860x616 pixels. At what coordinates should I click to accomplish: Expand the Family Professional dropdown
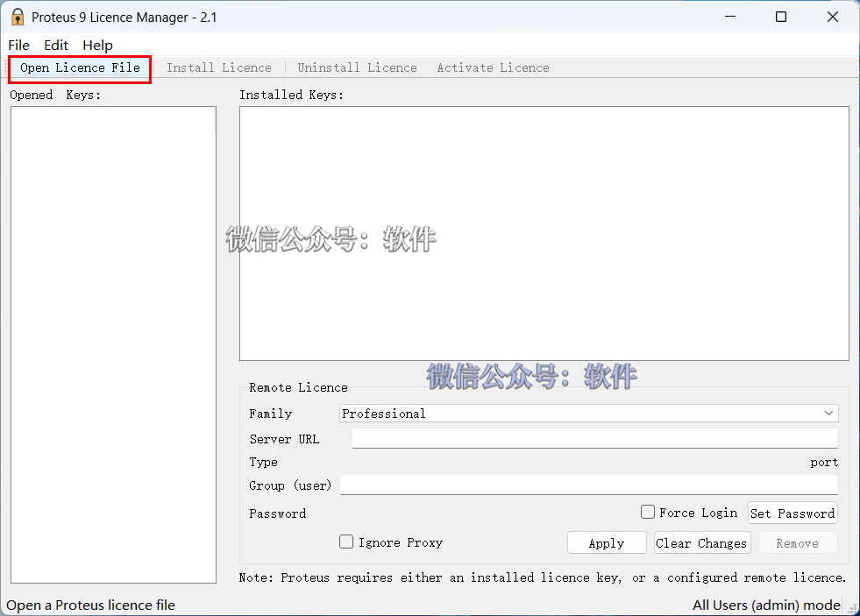pyautogui.click(x=588, y=414)
